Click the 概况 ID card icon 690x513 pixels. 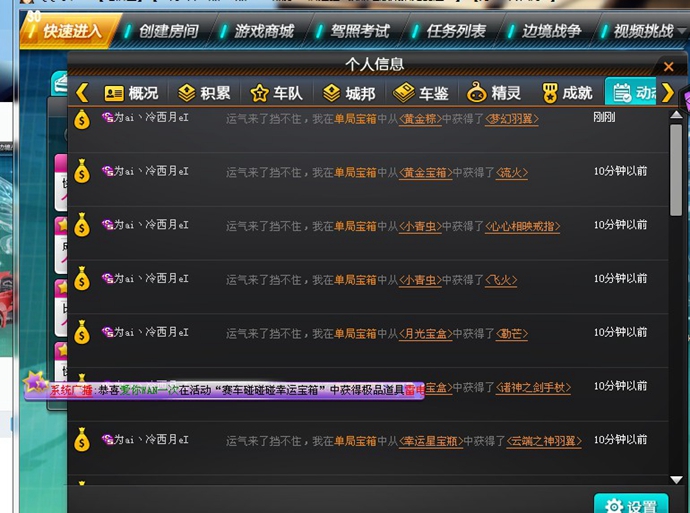114,93
